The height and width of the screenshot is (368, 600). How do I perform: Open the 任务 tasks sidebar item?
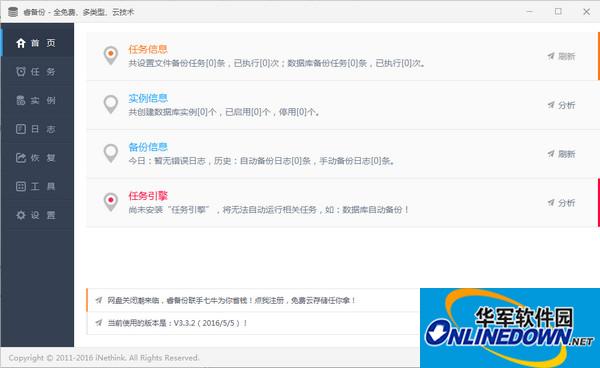[x=37, y=72]
